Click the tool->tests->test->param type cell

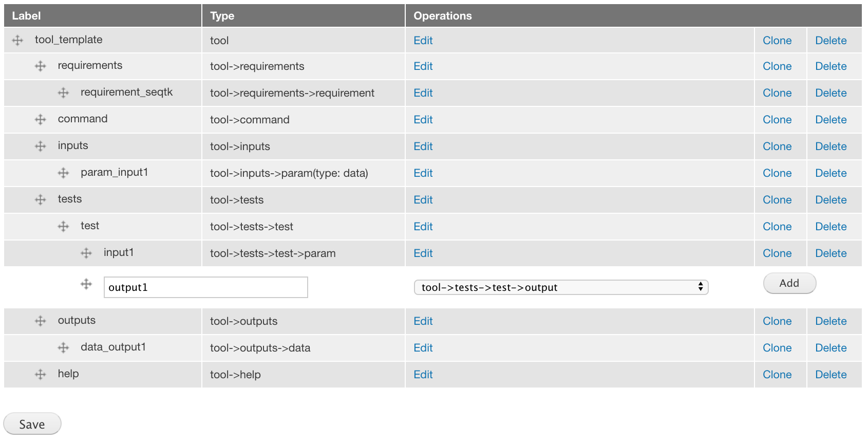[x=304, y=253]
